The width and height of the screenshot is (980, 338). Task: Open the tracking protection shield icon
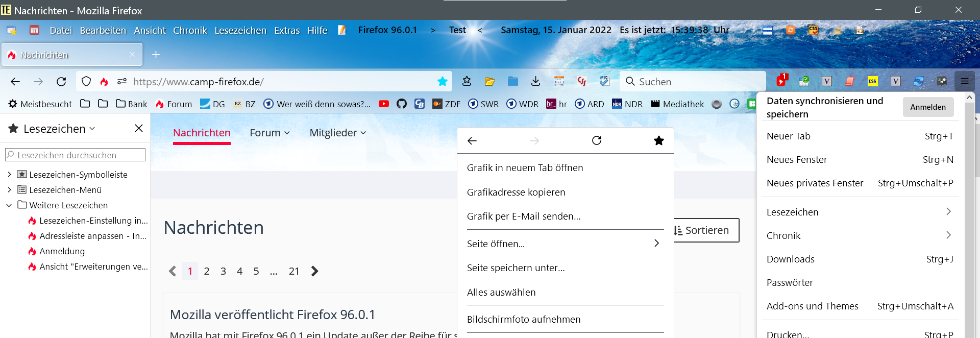coord(86,82)
